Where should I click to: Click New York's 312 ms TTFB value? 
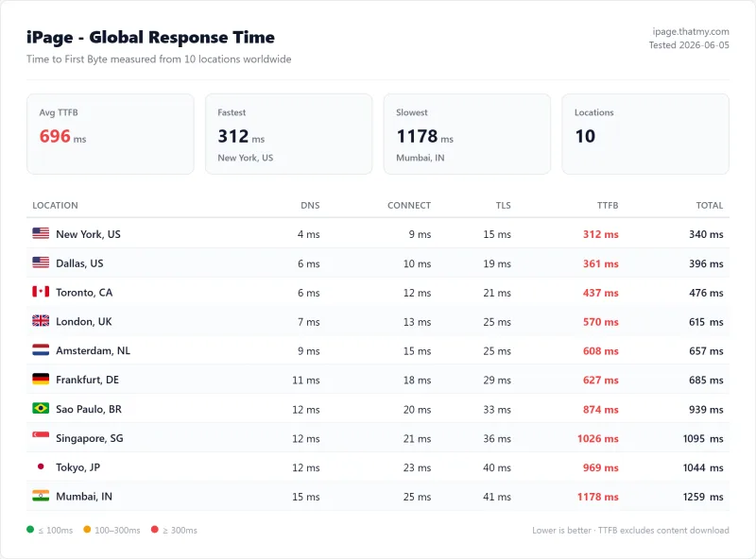click(601, 234)
